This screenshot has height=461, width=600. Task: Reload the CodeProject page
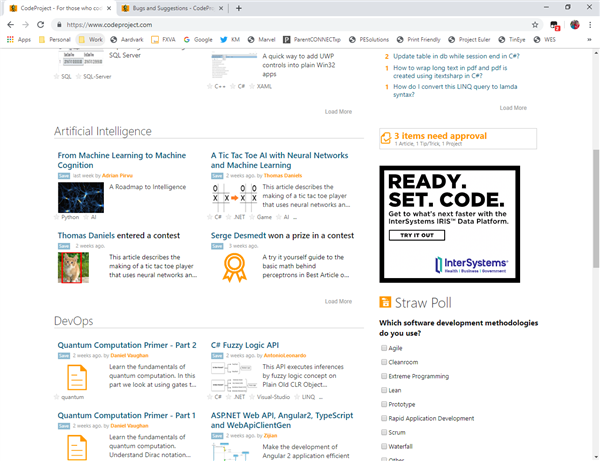[41, 25]
